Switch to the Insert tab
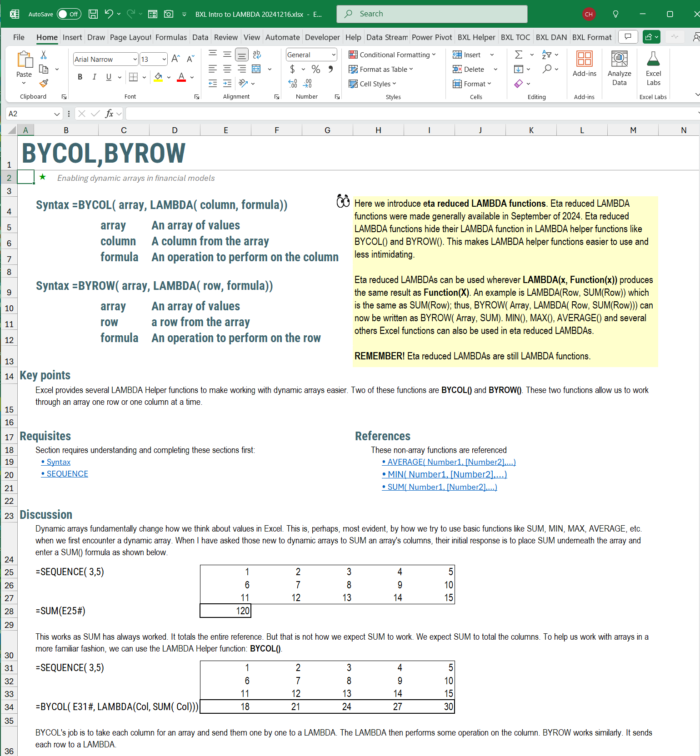This screenshot has width=700, height=756. click(x=72, y=37)
